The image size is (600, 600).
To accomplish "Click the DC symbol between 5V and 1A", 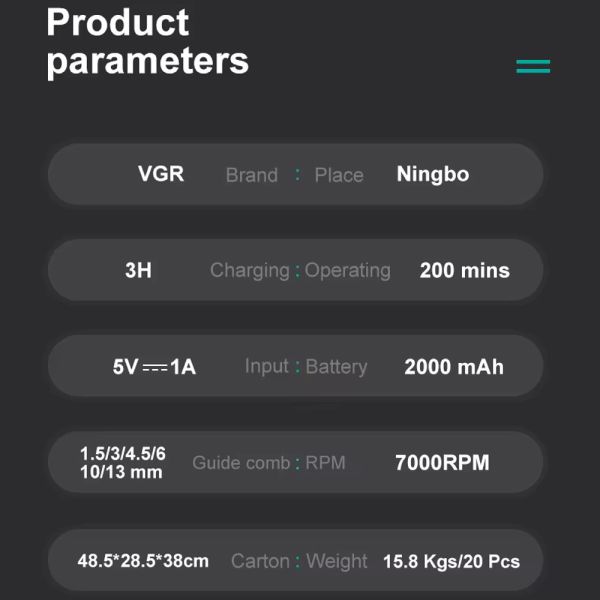I will pyautogui.click(x=155, y=368).
